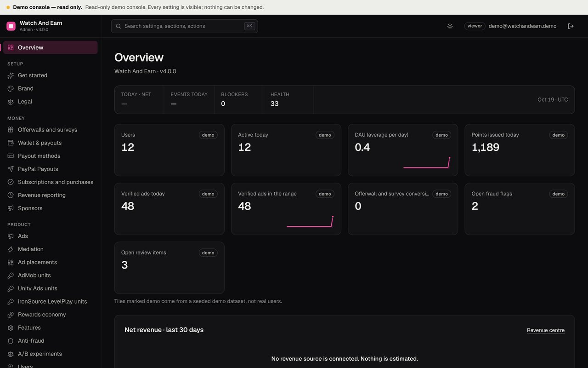Click the Offerwalls and surveys gift icon

pyautogui.click(x=11, y=130)
